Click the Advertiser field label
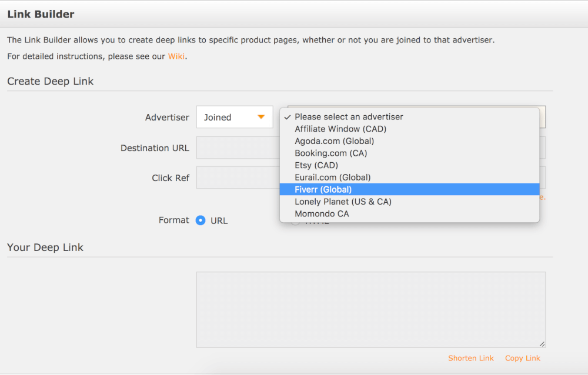 [x=167, y=118]
